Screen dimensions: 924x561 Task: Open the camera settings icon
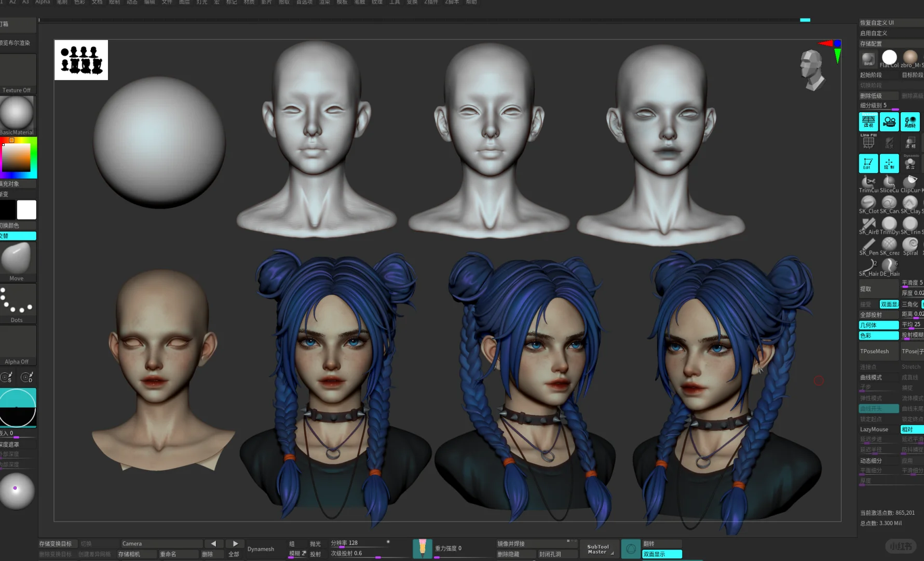[x=889, y=122]
